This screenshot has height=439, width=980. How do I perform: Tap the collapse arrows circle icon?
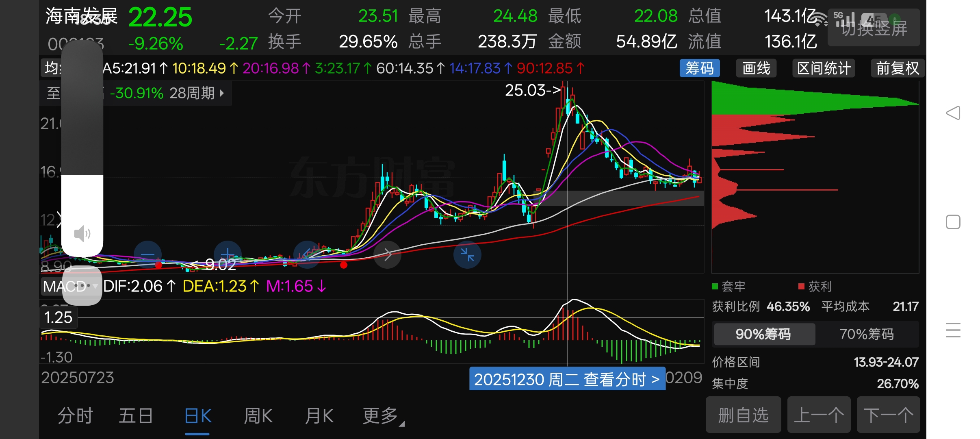(467, 255)
